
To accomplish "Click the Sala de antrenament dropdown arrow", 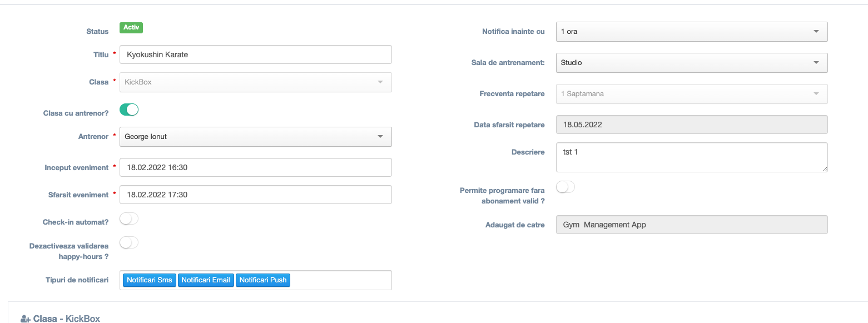I will tap(816, 63).
